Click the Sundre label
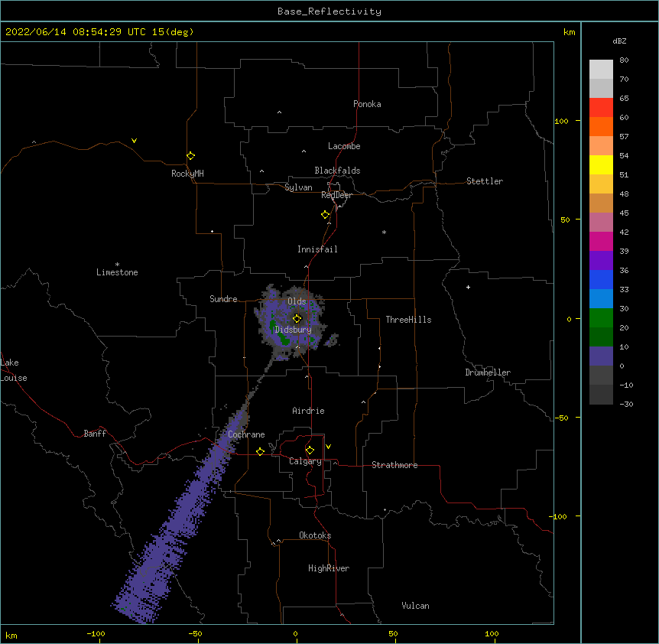The height and width of the screenshot is (644, 659). click(223, 299)
